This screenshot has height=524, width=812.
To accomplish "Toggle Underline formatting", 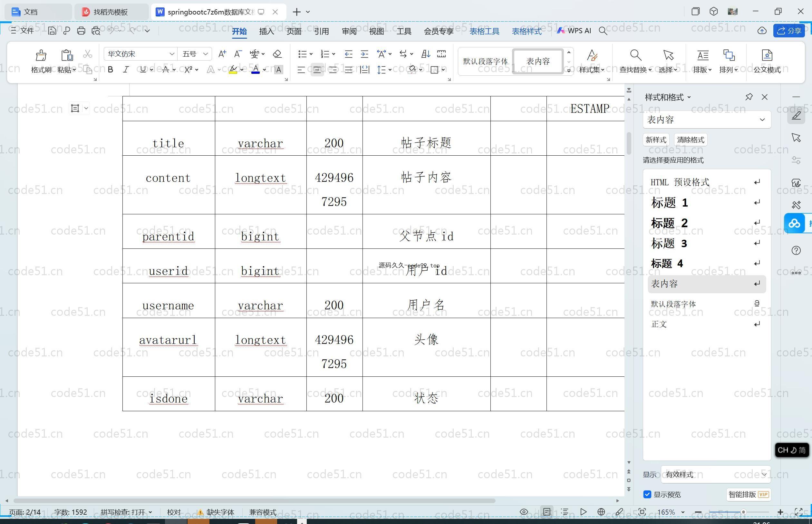I will click(143, 70).
